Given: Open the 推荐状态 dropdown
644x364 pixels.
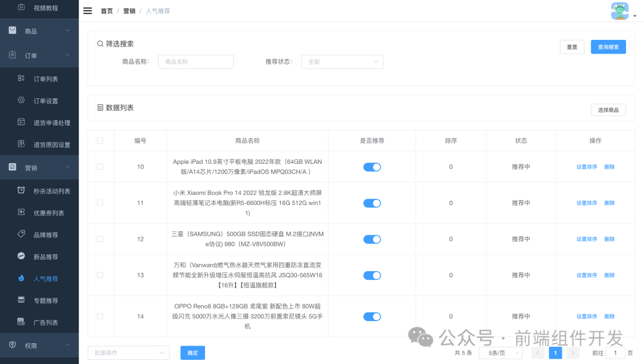Looking at the screenshot, I should coord(342,61).
